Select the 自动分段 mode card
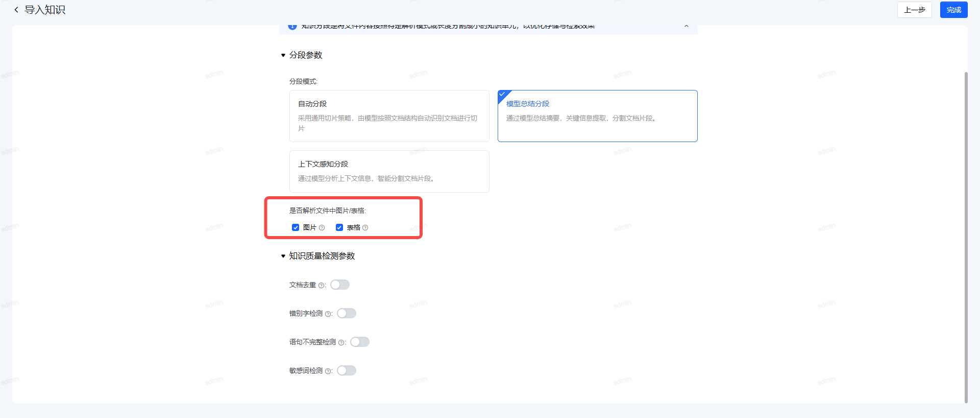 tap(389, 116)
